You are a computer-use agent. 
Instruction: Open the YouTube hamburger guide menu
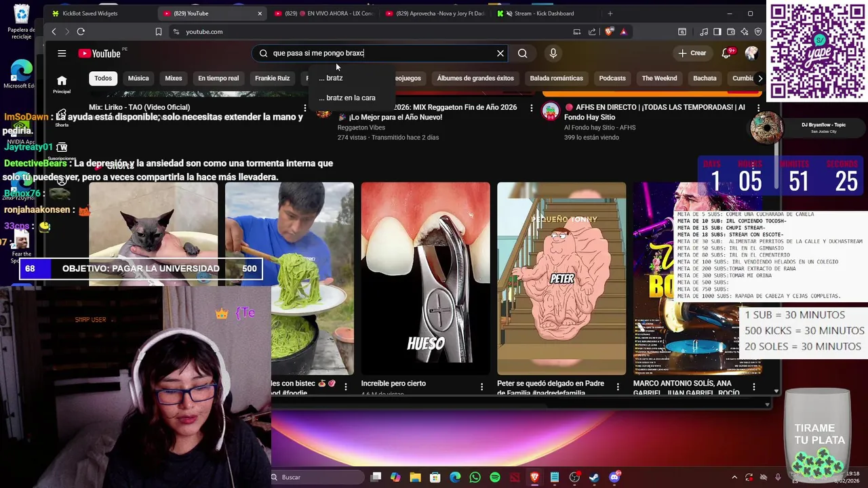(x=62, y=53)
